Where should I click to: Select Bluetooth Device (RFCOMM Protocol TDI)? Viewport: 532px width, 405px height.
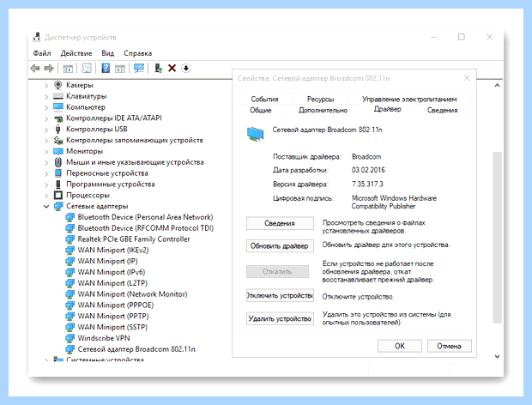click(146, 228)
